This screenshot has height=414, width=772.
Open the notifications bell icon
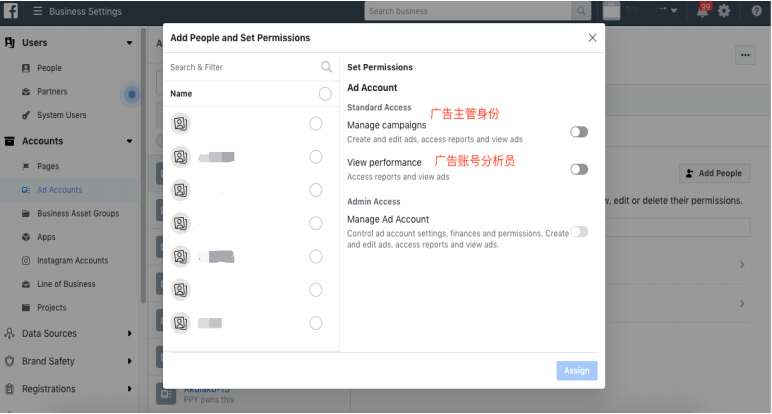tap(703, 11)
